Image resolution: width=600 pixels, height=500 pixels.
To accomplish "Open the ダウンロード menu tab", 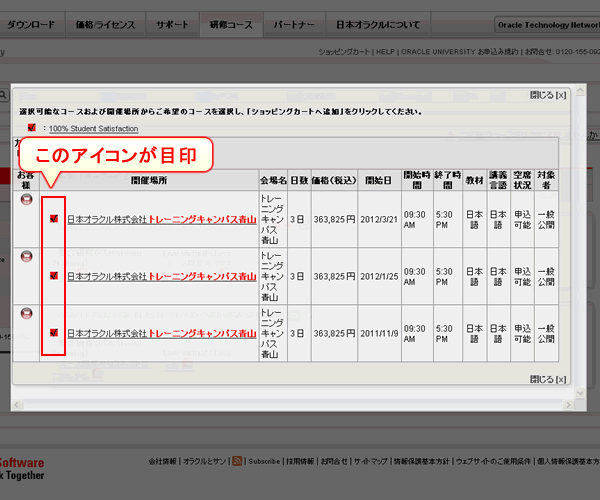I will pos(31,25).
